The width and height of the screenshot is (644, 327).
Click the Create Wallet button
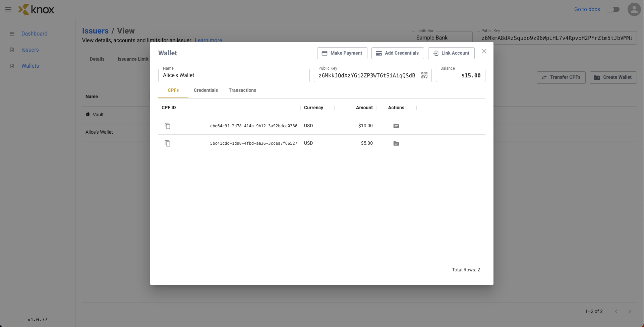pyautogui.click(x=613, y=77)
